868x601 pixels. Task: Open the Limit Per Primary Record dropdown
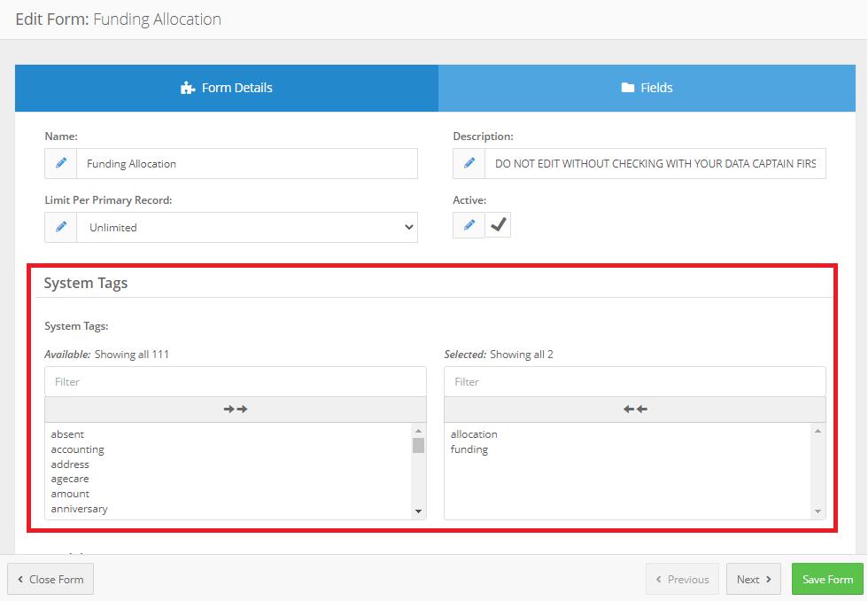click(x=247, y=227)
